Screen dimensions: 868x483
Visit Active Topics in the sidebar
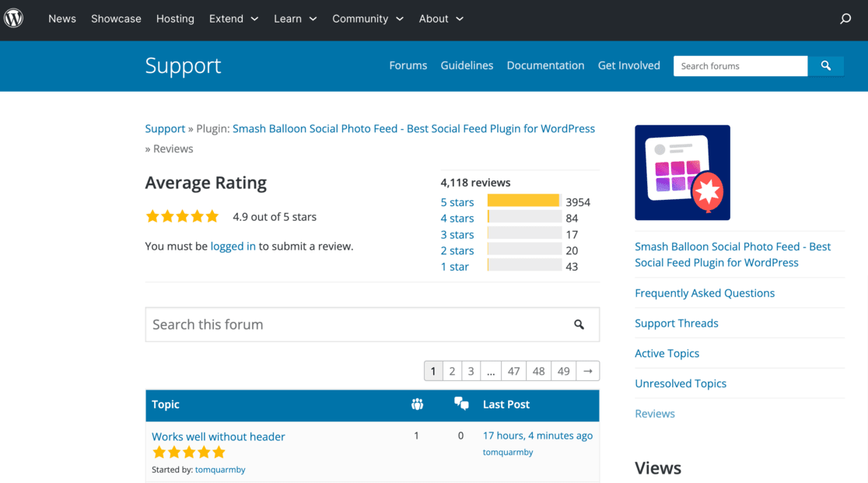tap(667, 353)
